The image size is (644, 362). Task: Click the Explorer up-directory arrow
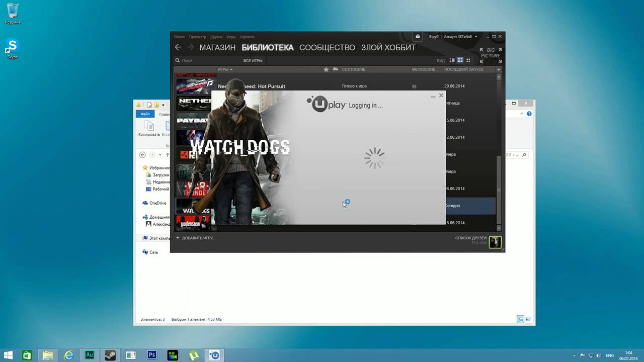168,155
